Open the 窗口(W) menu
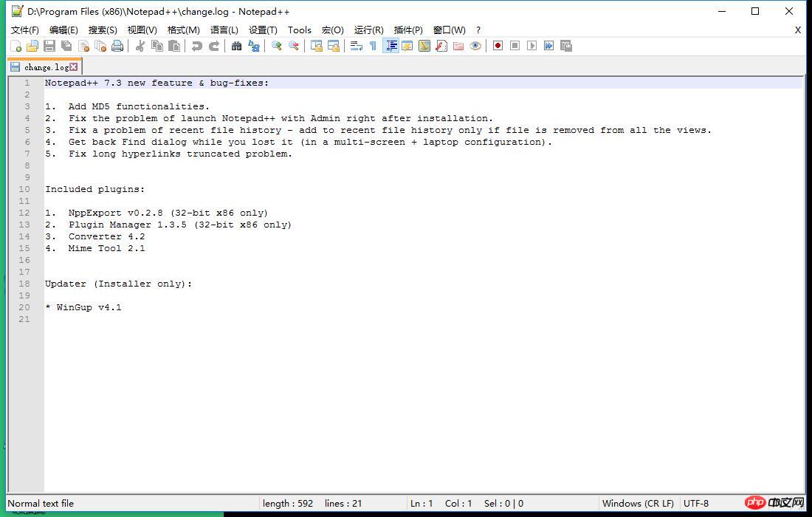The height and width of the screenshot is (517, 812). [449, 30]
